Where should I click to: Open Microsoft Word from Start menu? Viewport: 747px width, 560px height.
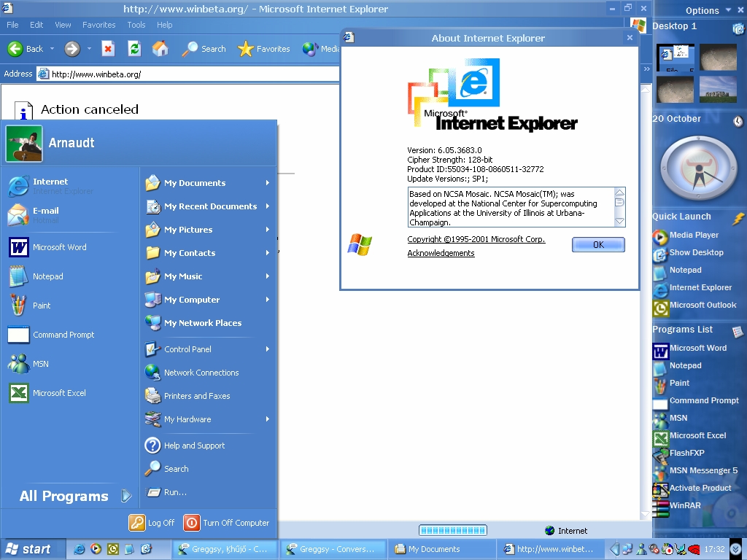coord(59,247)
